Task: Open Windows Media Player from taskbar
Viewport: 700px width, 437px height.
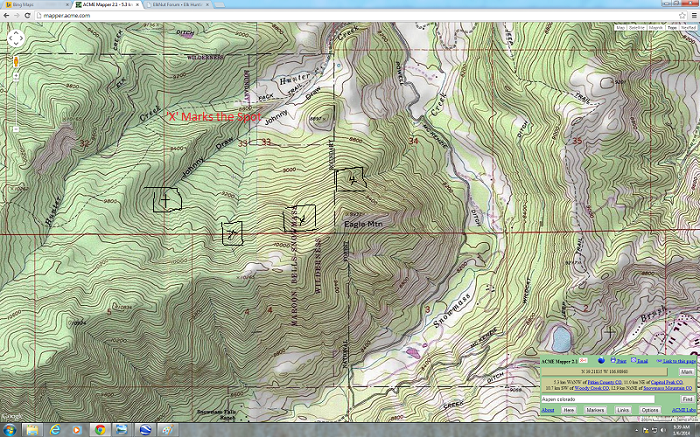Action: [77, 430]
